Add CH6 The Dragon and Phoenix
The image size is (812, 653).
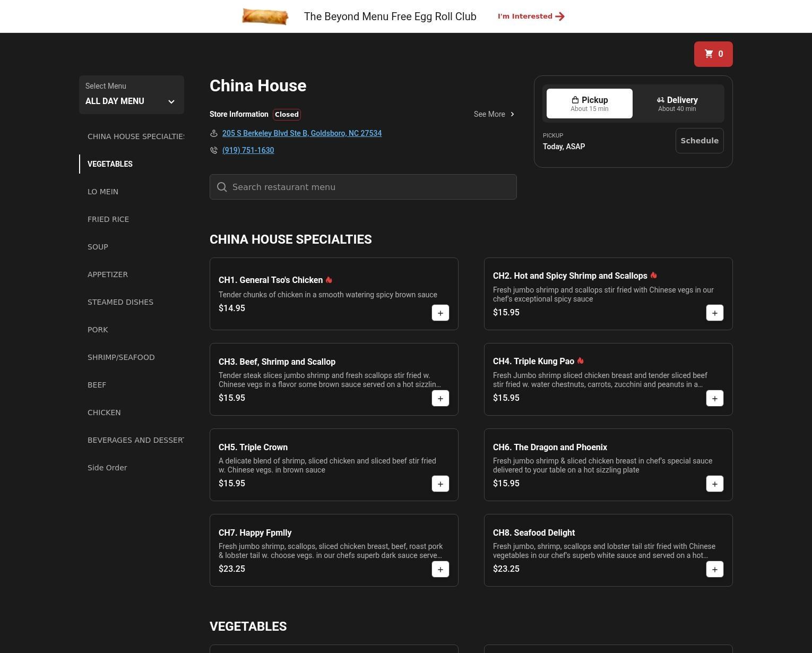click(x=714, y=484)
